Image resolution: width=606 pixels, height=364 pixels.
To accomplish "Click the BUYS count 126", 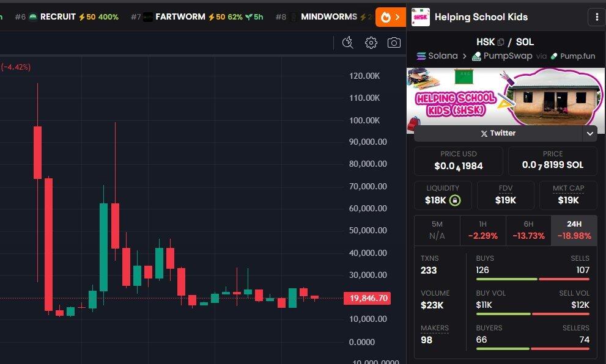I will coord(482,270).
